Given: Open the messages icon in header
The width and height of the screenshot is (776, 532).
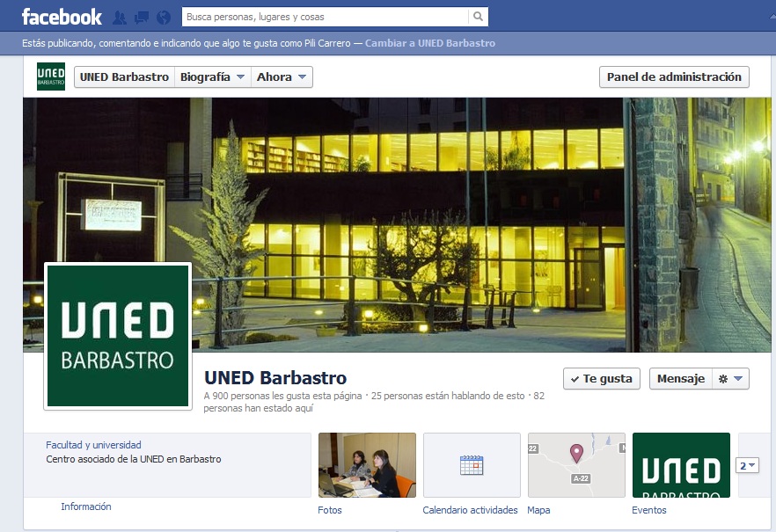Looking at the screenshot, I should tap(142, 18).
